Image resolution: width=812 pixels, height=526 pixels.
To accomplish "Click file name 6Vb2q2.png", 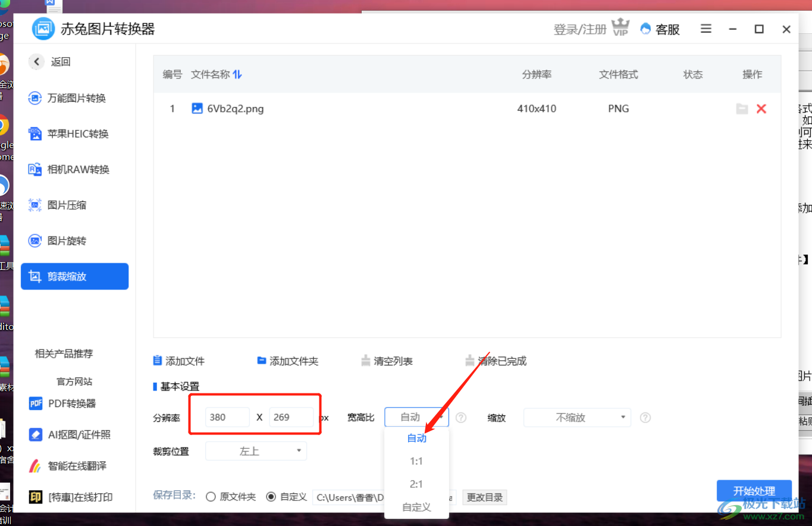I will (236, 109).
